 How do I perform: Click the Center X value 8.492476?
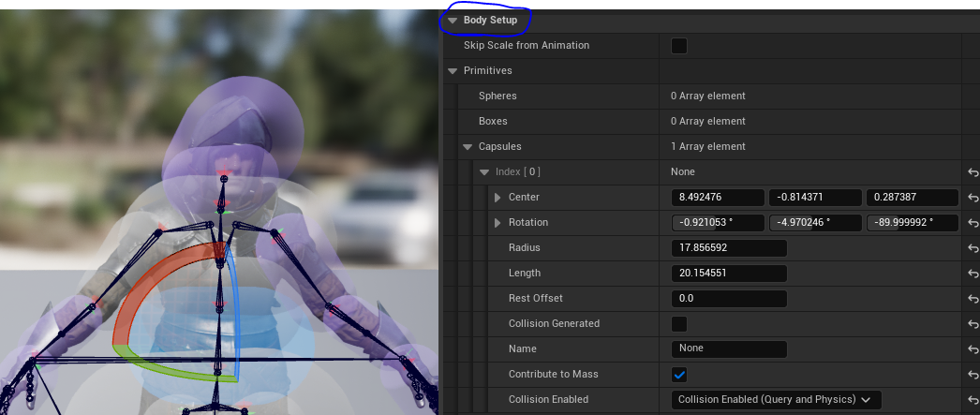click(718, 198)
